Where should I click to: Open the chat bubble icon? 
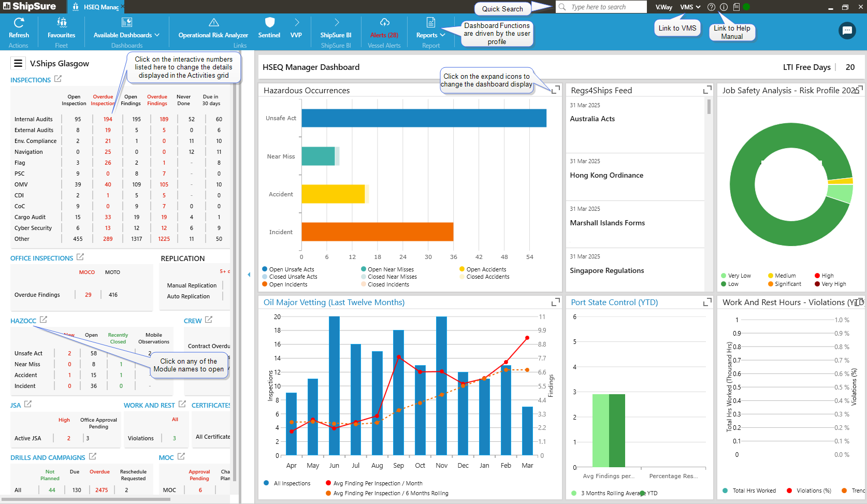tap(847, 31)
